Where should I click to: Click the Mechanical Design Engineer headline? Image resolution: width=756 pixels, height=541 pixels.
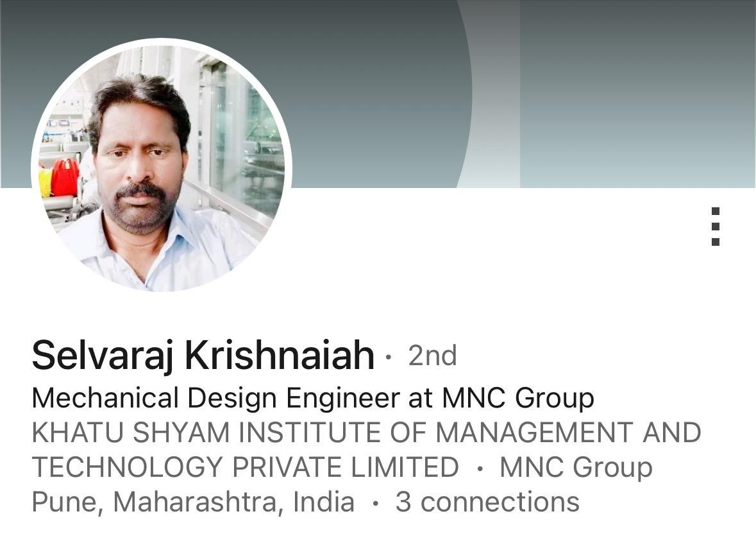click(313, 399)
